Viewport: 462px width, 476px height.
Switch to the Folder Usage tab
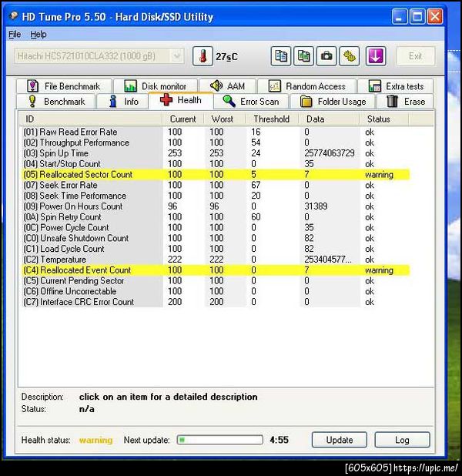333,102
